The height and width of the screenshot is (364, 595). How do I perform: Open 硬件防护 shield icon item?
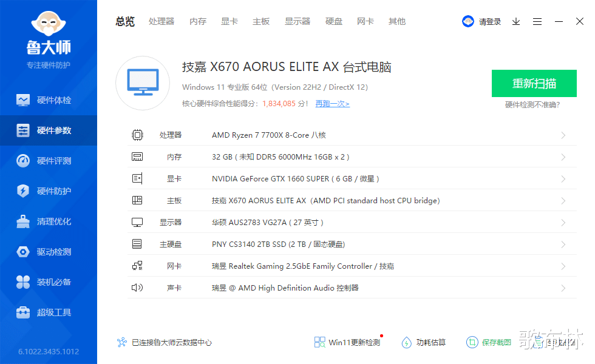pos(23,191)
